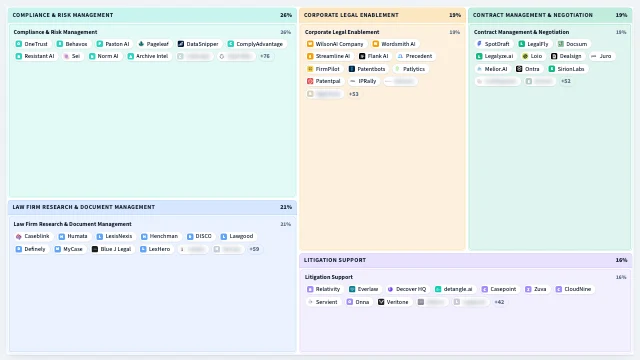The width and height of the screenshot is (640, 360).
Task: Open the WilsonAI Company chip
Action: (x=335, y=44)
